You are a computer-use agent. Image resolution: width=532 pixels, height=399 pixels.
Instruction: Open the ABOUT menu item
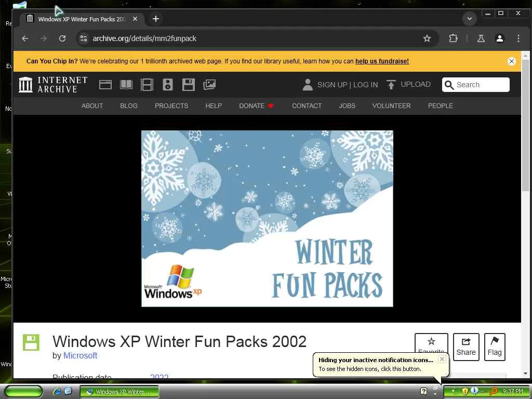click(92, 106)
